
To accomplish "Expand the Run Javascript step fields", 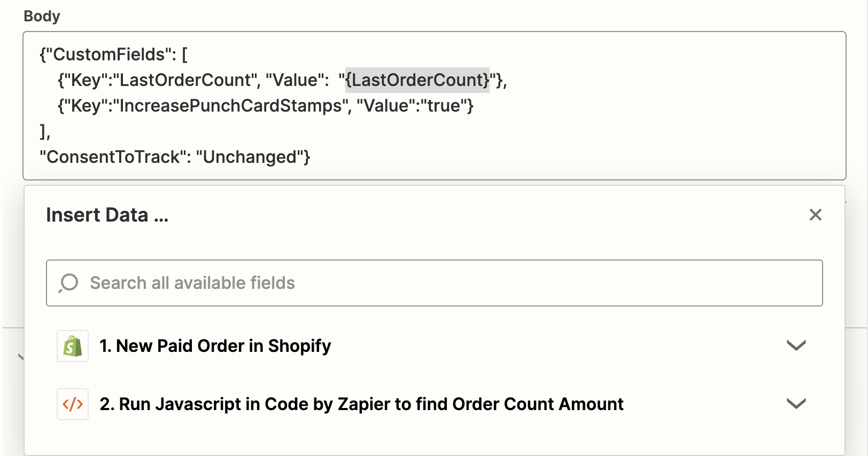I will [x=796, y=404].
